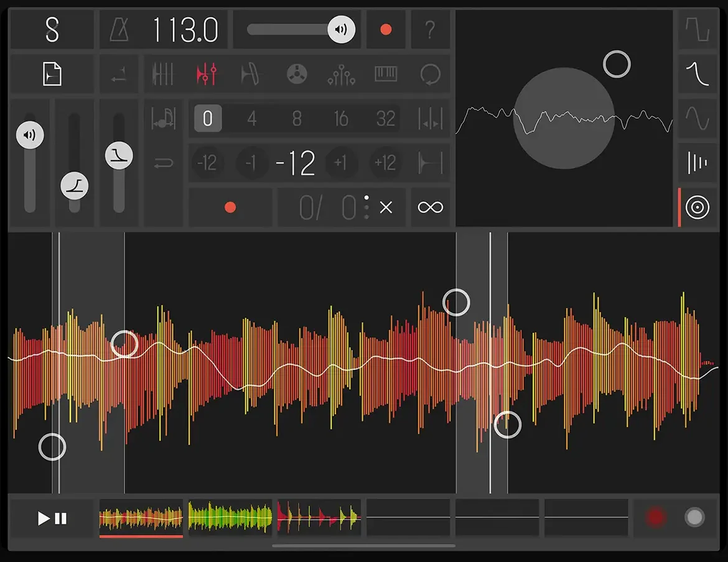728x562 pixels.
Task: Click the stretch-to-length bracket icon
Action: tap(431, 163)
